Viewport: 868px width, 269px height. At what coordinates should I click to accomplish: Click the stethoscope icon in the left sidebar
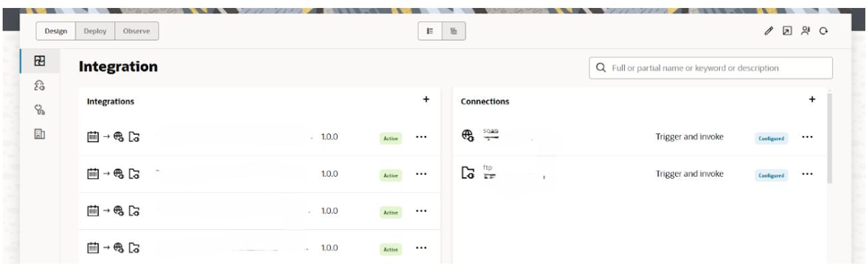pos(40,110)
